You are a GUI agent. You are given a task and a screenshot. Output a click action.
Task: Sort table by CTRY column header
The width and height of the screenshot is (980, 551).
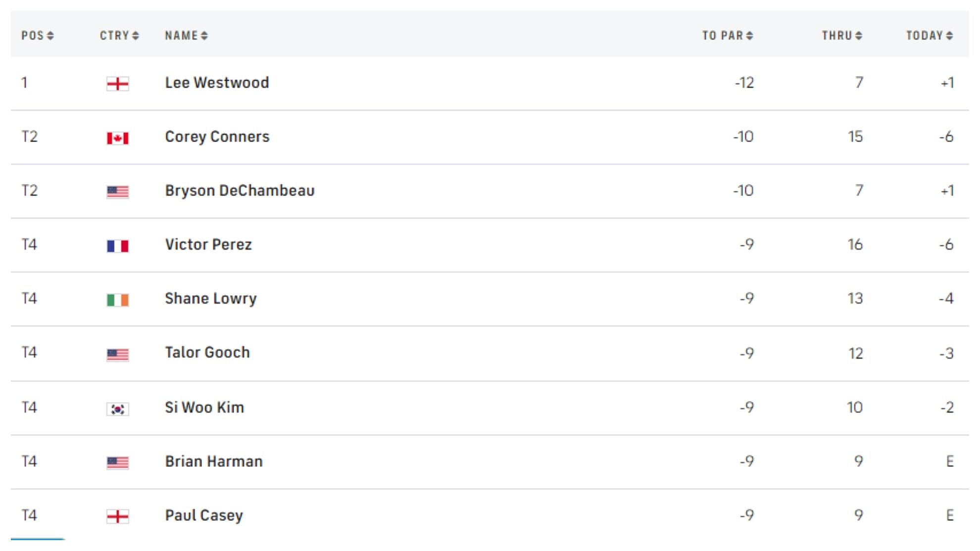coord(119,36)
